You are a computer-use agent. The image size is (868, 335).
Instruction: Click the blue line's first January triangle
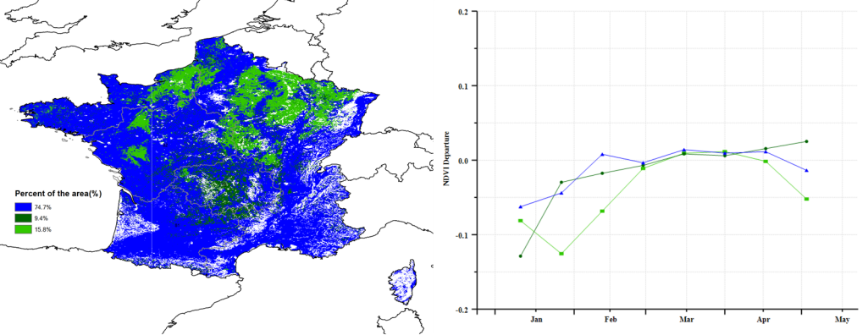pos(520,206)
